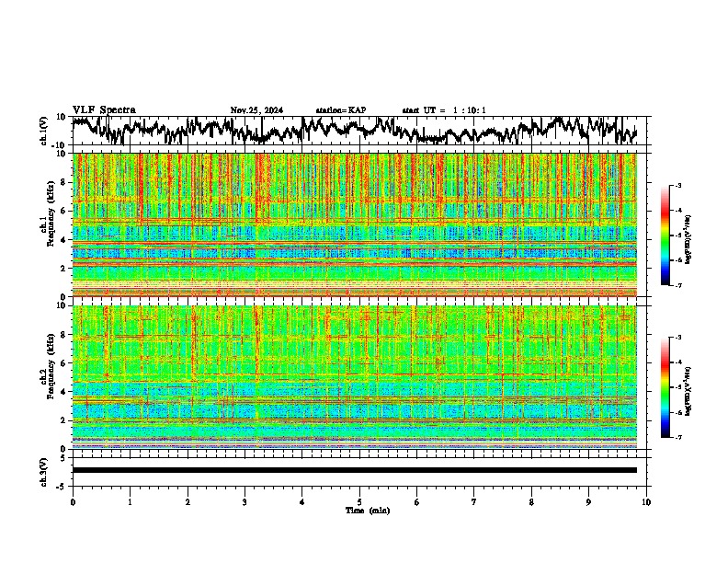Click the ch.1 spectrogram color scale bar
Viewport: 728px width, 563px height.
click(x=665, y=236)
